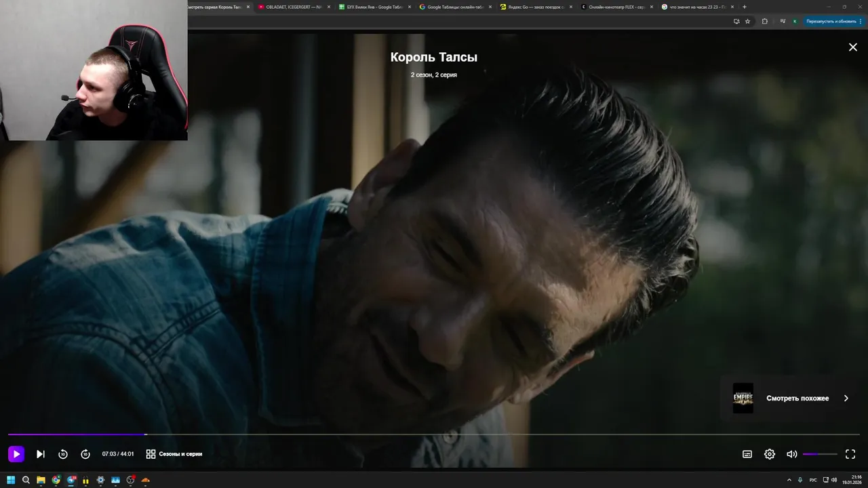Open the Windows Start menu
The width and height of the screenshot is (868, 488).
point(11,480)
